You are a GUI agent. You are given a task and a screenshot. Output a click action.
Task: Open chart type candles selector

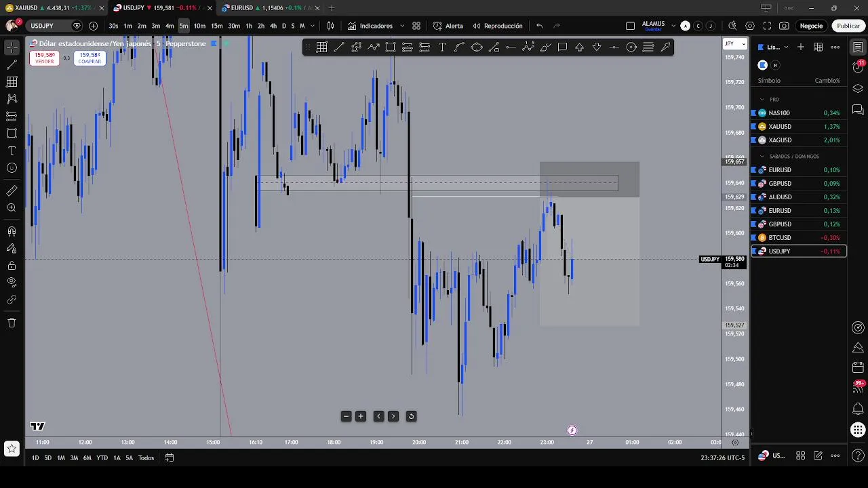330,26
